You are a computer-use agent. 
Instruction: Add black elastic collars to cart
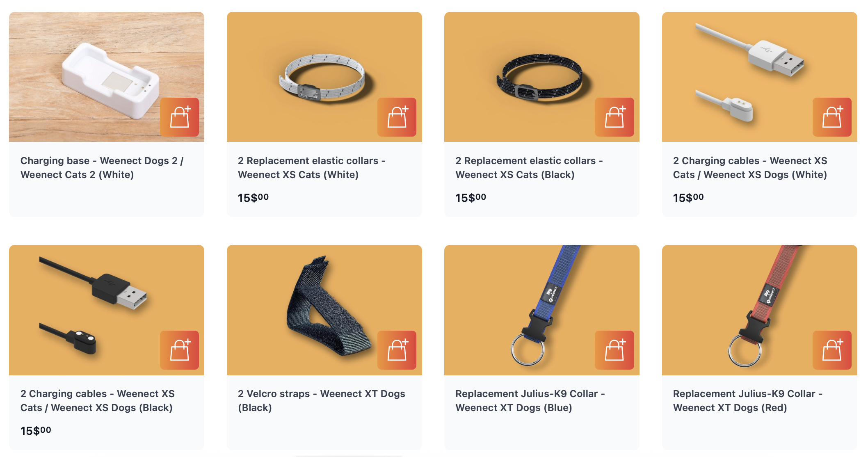click(x=614, y=117)
